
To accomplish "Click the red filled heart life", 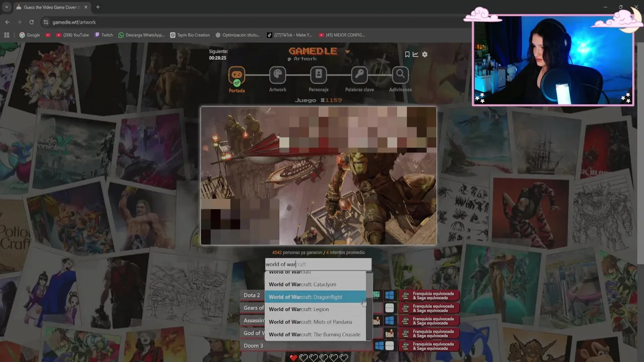I will (293, 357).
